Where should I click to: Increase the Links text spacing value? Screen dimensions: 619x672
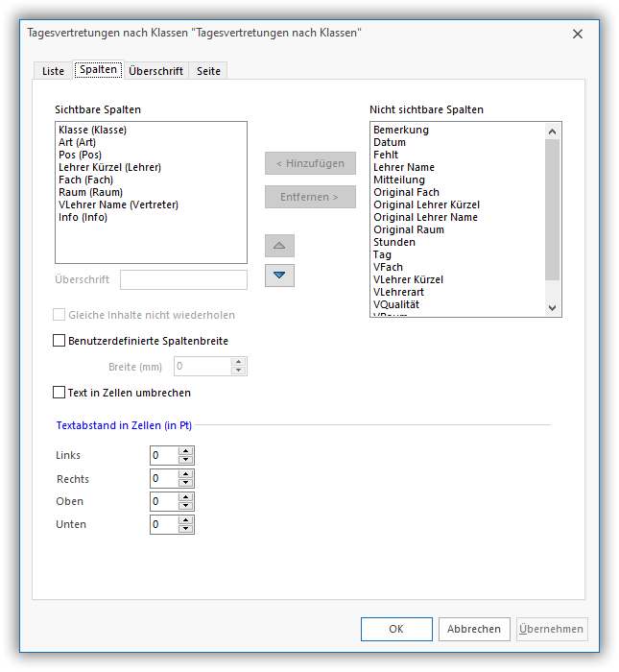pyautogui.click(x=186, y=451)
